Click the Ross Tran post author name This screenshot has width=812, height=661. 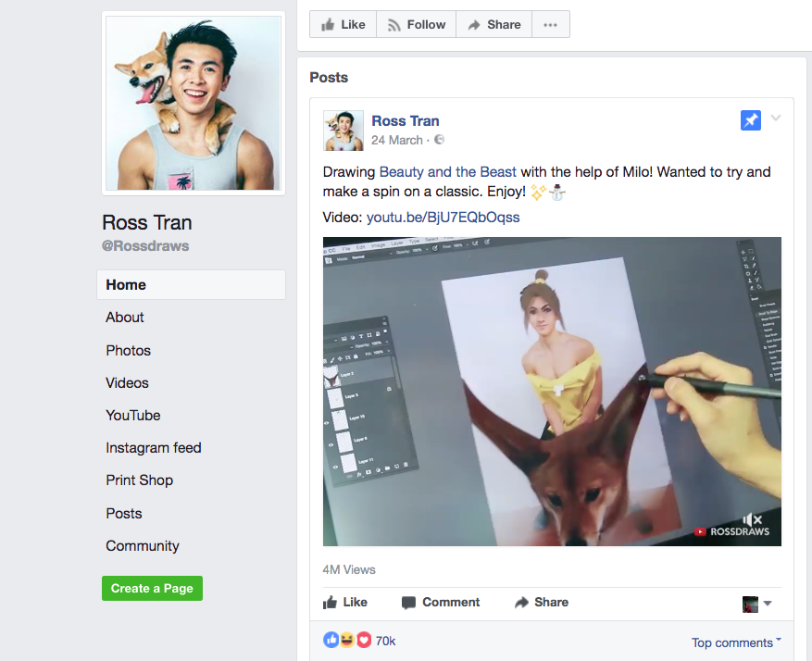click(x=406, y=121)
